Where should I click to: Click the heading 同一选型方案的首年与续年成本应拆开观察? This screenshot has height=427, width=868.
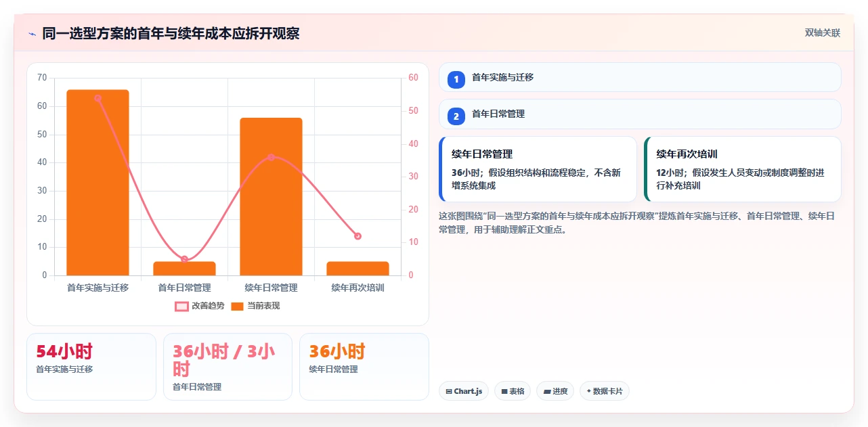(171, 33)
